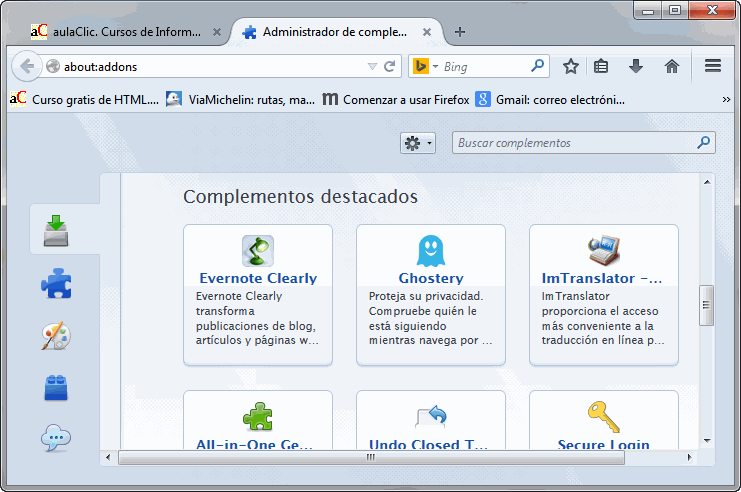Open Comenzar a usar Firefox bookmark
The height and width of the screenshot is (492, 741).
tap(396, 100)
